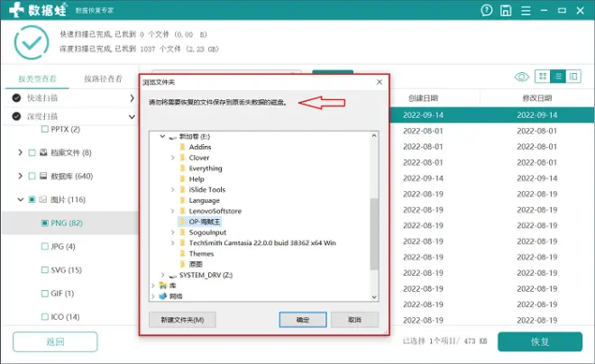Screen dimensions: 595x364
Task: Select the SogouInput folder
Action: point(207,232)
